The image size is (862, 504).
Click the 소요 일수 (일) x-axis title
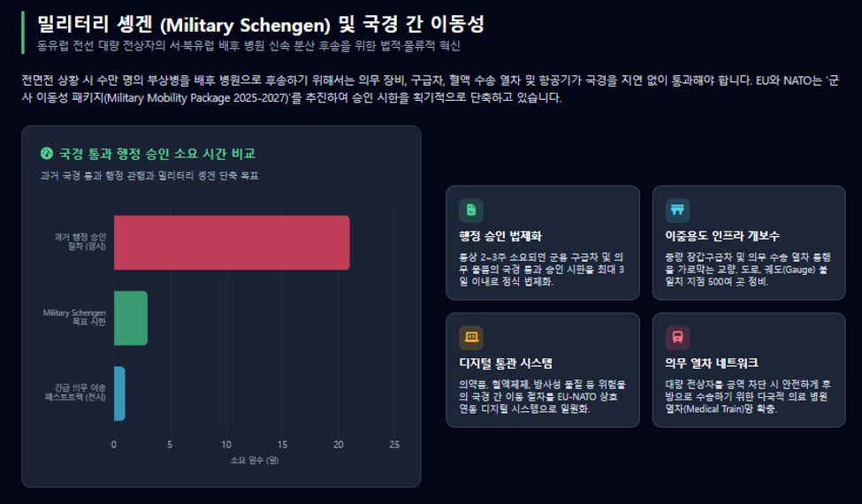point(255,460)
